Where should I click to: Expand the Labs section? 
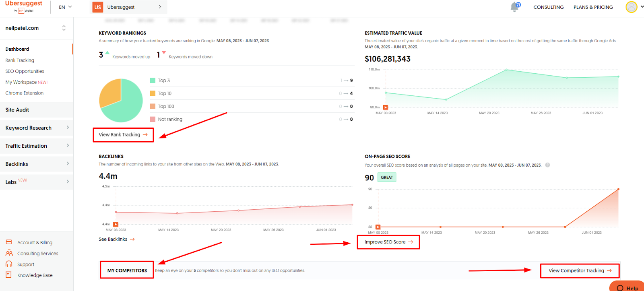coord(37,182)
